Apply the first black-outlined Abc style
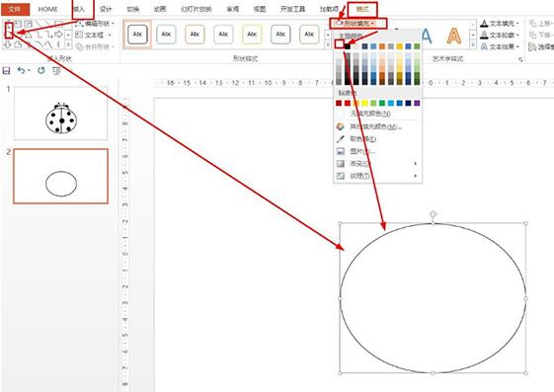Screen dimensions: 554x392 pos(137,35)
